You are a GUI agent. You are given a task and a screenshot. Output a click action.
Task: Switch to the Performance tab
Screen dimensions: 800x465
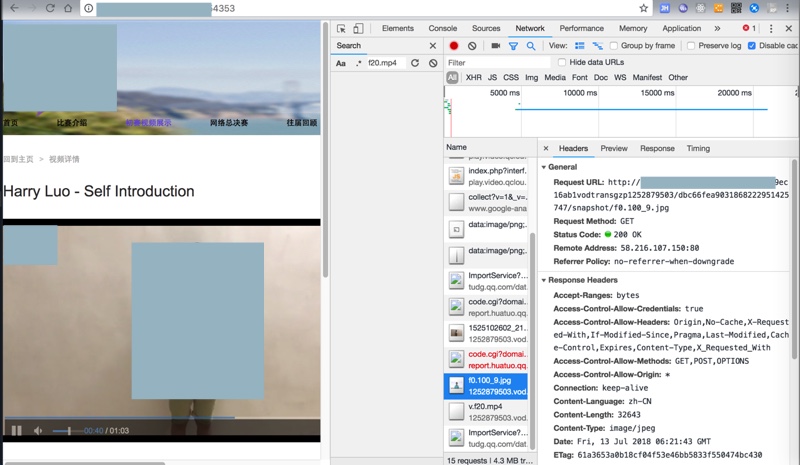[581, 28]
